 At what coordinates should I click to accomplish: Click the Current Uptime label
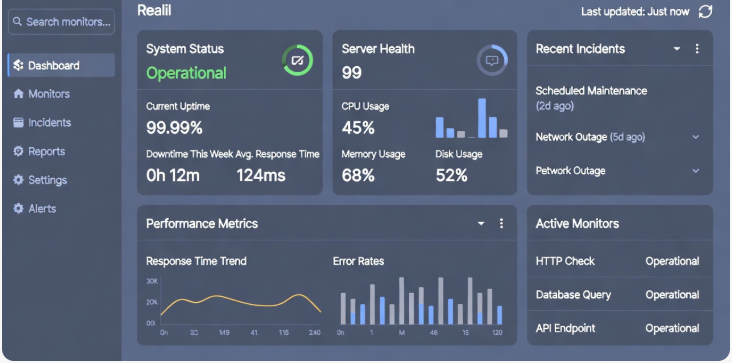pyautogui.click(x=178, y=106)
